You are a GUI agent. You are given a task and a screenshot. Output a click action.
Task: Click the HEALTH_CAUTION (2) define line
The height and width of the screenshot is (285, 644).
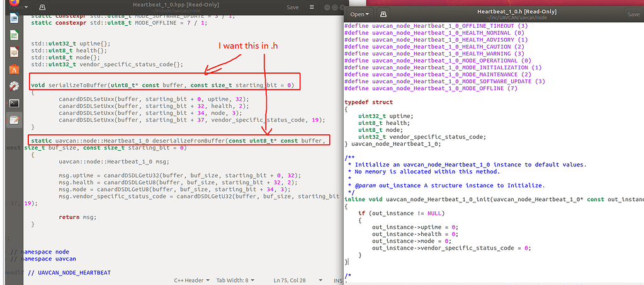click(434, 47)
